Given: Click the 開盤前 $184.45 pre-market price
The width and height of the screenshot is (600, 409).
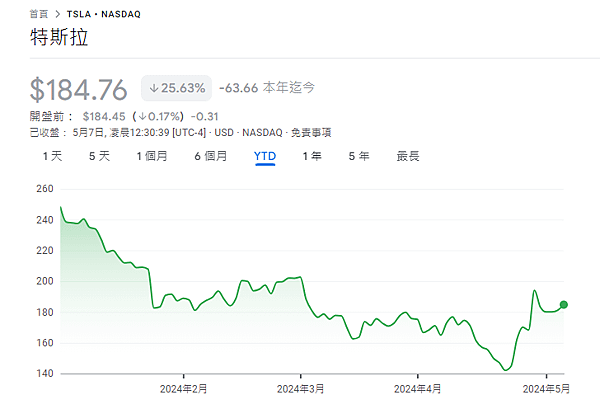Looking at the screenshot, I should point(104,116).
